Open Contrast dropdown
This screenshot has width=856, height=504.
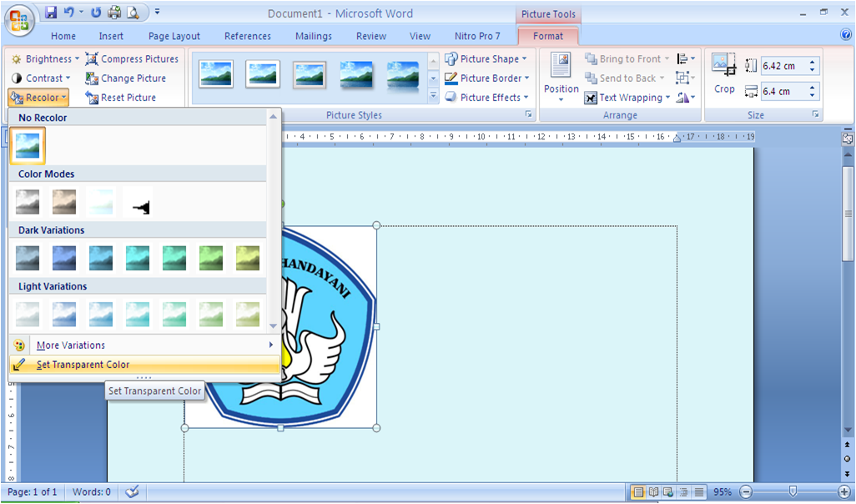point(42,78)
